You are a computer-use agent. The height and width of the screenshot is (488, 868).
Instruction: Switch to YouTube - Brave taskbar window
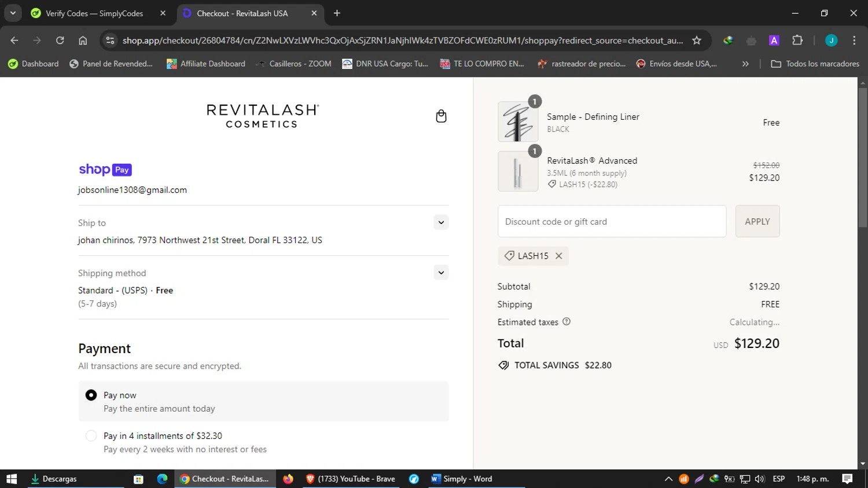[x=350, y=479]
